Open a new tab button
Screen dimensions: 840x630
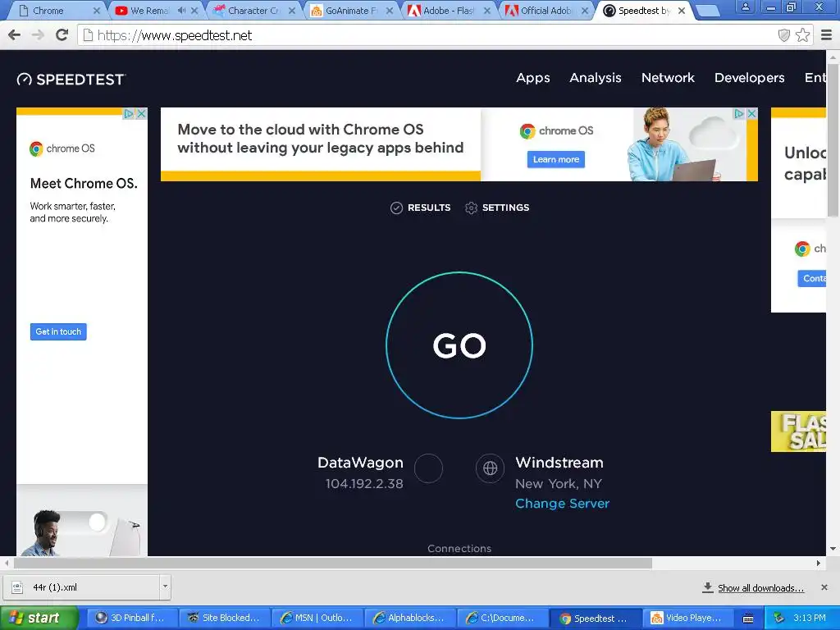707,10
